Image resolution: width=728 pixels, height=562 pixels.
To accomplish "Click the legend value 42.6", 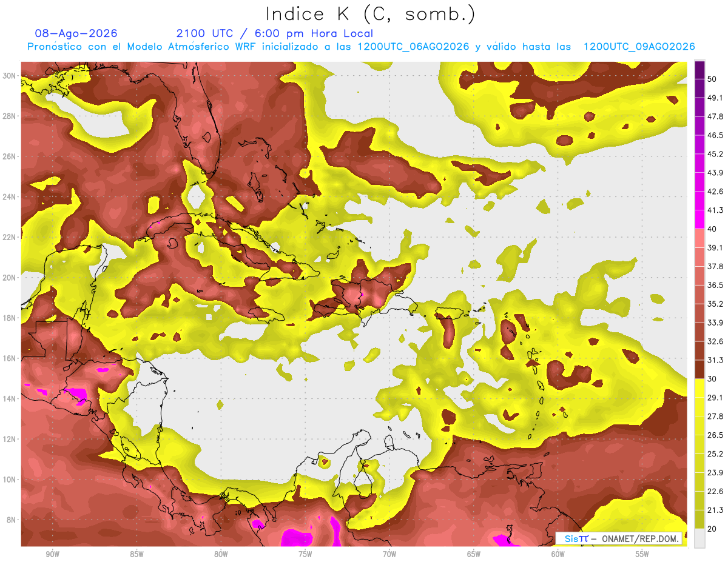I will coord(715,192).
